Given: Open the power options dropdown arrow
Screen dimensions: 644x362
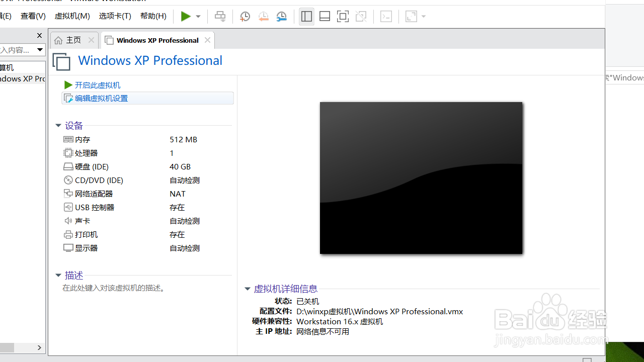Looking at the screenshot, I should click(198, 17).
